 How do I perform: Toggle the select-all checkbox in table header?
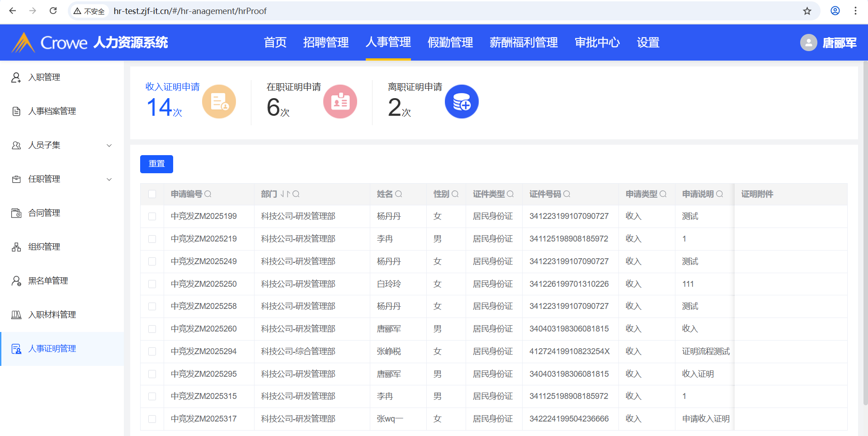[x=152, y=194]
